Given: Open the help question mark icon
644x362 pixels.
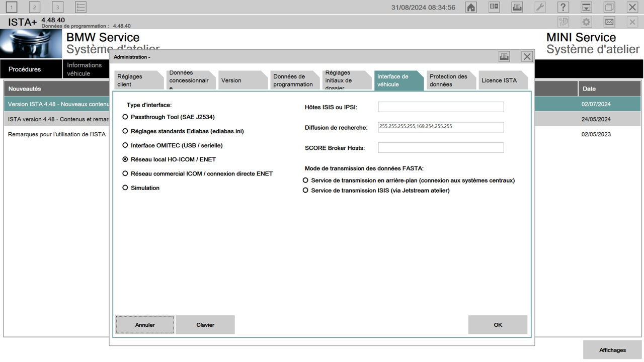Looking at the screenshot, I should pos(563,7).
